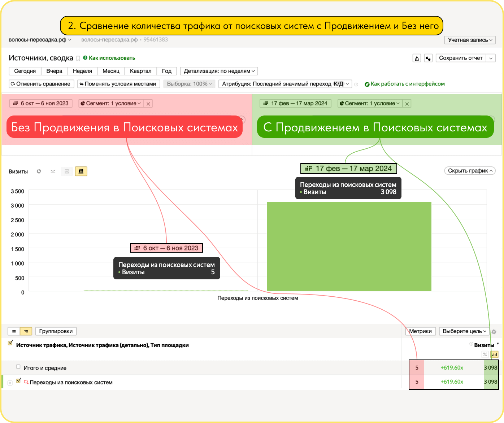This screenshot has width=504, height=423.
Task: Expand the Переходы из поисковых систем row
Action: [x=10, y=383]
